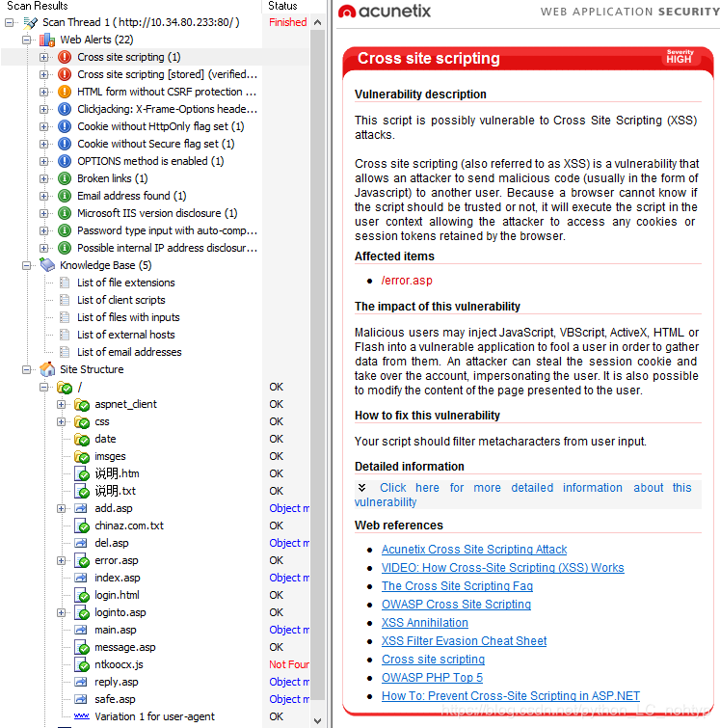Click the green icon for Microsoft IIS version disclosure

[65, 213]
